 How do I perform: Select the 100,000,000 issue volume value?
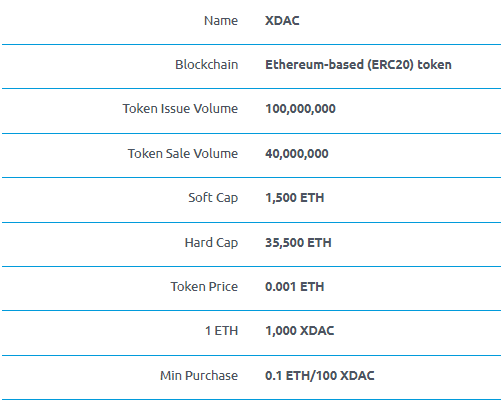click(x=300, y=109)
